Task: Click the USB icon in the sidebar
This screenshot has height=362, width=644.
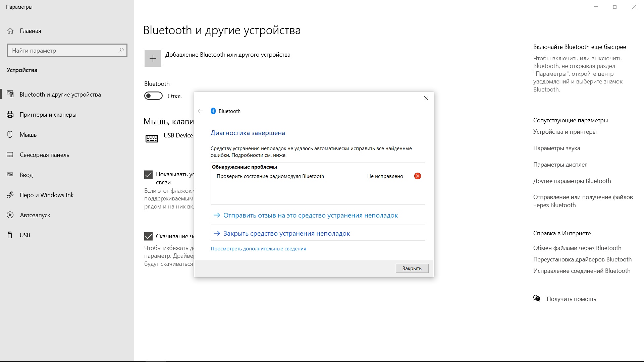Action: [10, 235]
